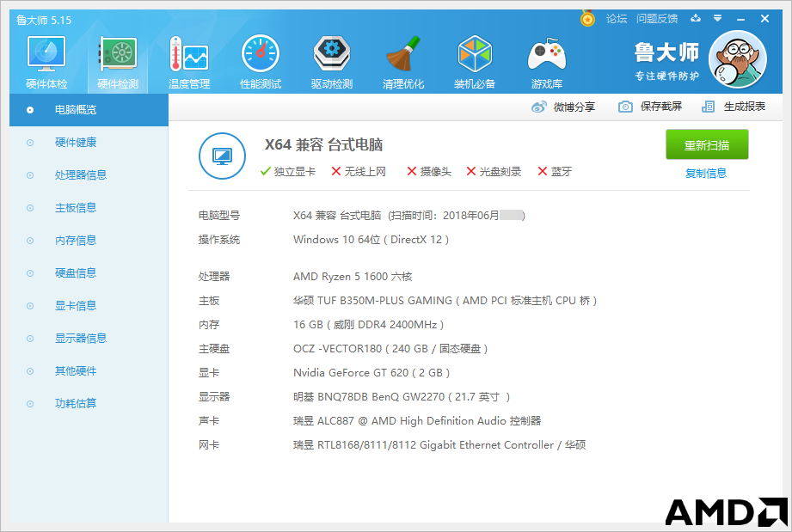Viewport: 792px width, 532px height.
Task: Click the X64 兼容 台式电脑 heading
Action: [324, 145]
